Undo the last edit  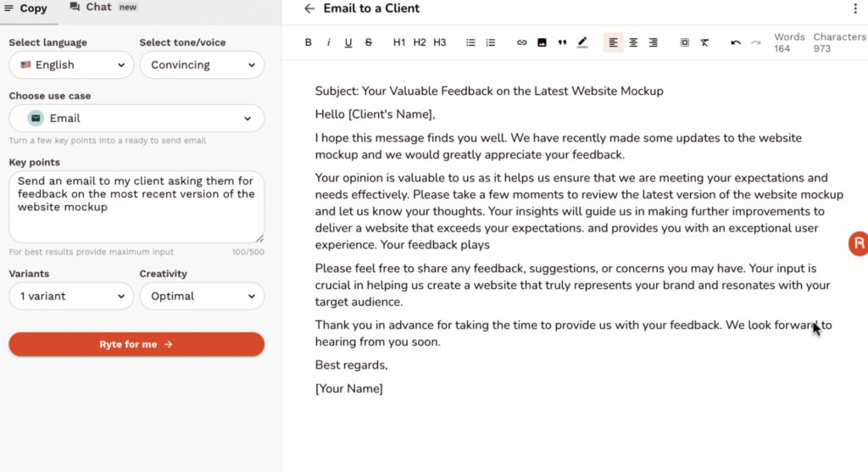[x=736, y=42]
